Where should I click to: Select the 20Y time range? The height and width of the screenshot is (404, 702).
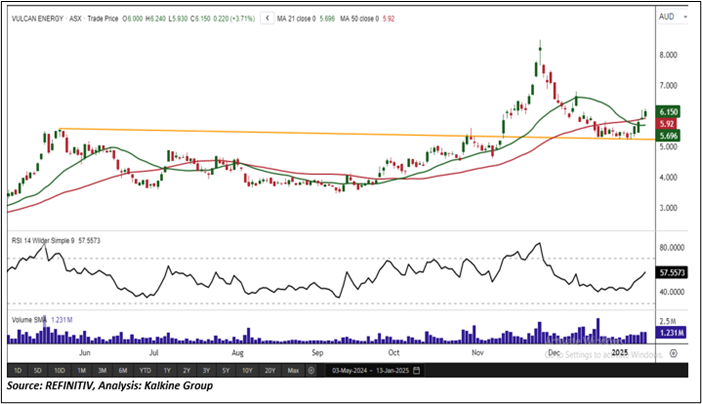[x=270, y=370]
